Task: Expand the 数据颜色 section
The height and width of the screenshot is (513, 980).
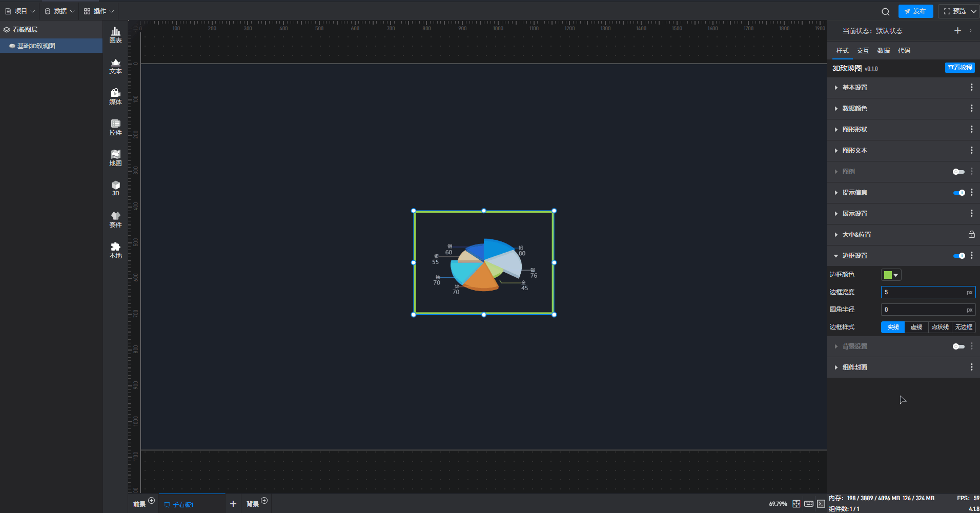Action: point(854,109)
